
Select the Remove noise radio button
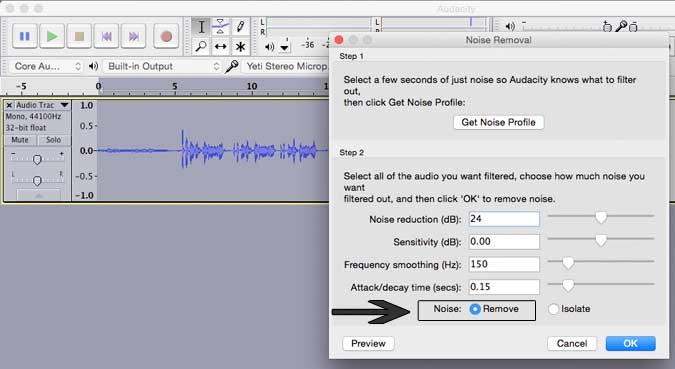tap(475, 309)
